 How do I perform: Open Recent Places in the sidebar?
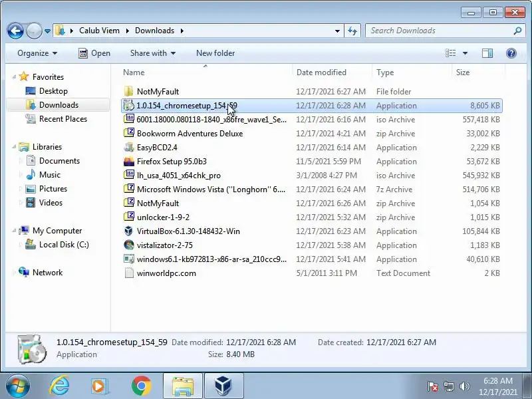pyautogui.click(x=63, y=119)
